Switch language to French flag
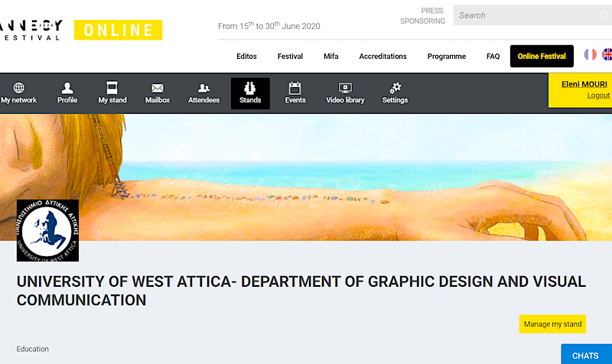 click(590, 54)
